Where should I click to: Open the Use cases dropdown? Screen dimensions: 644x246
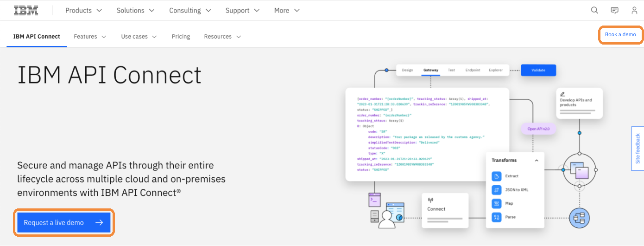139,37
